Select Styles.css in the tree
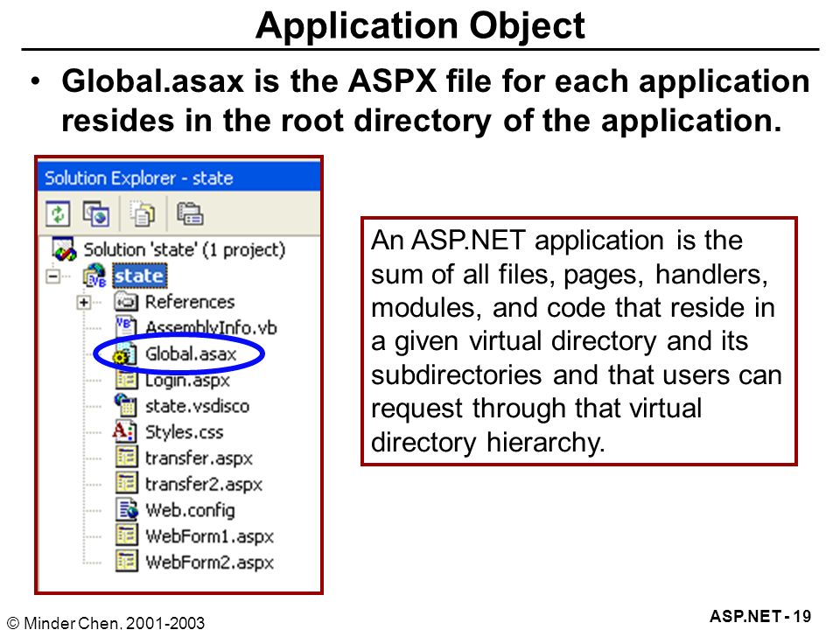 (185, 431)
